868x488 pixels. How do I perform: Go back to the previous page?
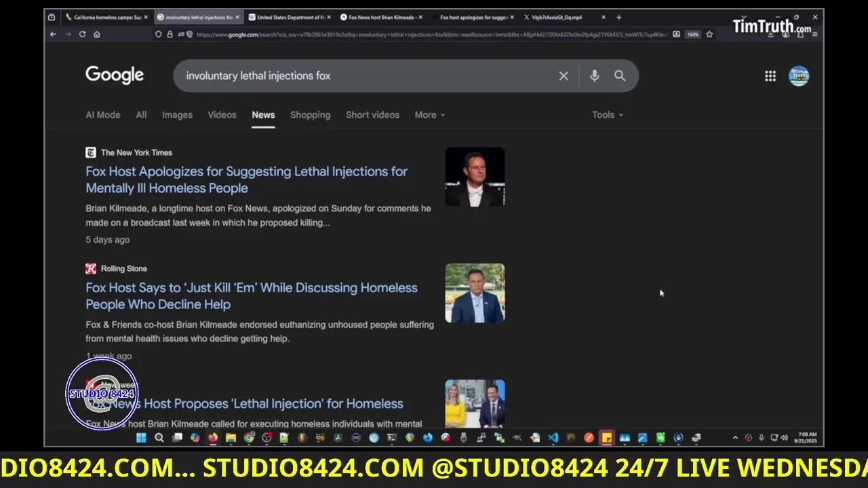tap(53, 34)
